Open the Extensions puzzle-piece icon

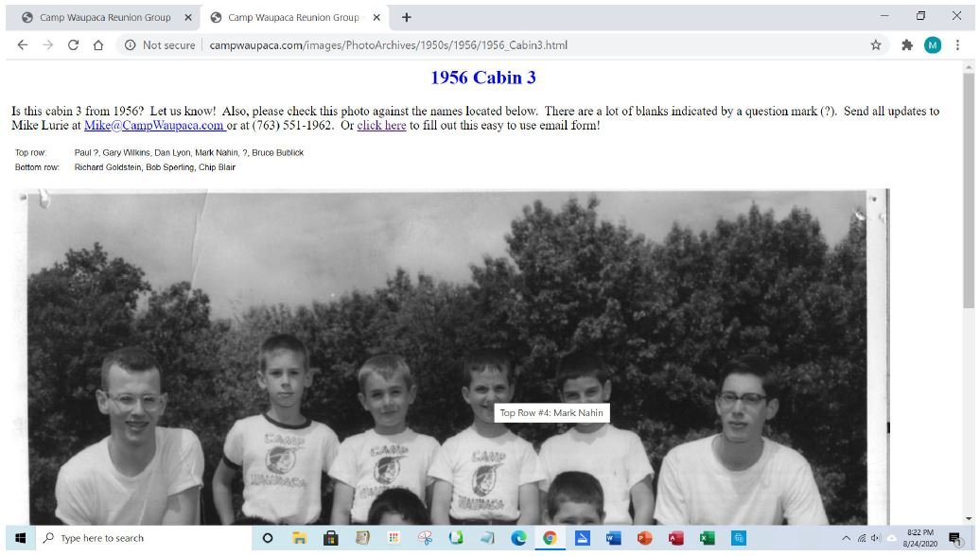[x=907, y=45]
